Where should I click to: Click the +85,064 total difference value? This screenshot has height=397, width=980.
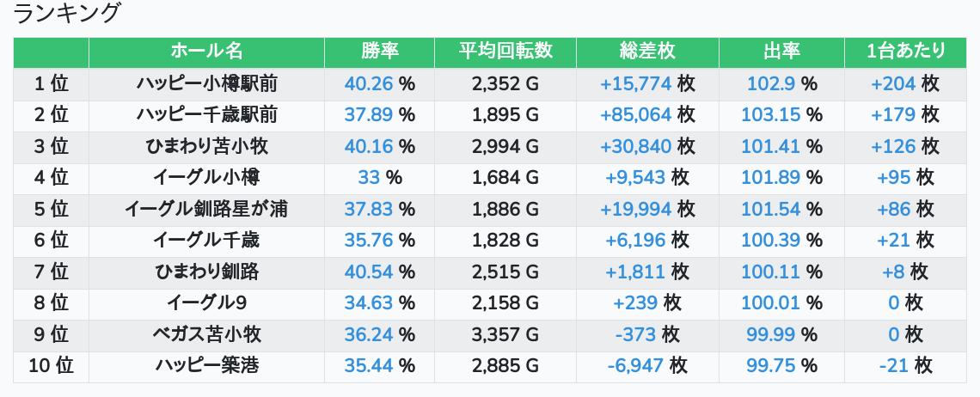635,114
